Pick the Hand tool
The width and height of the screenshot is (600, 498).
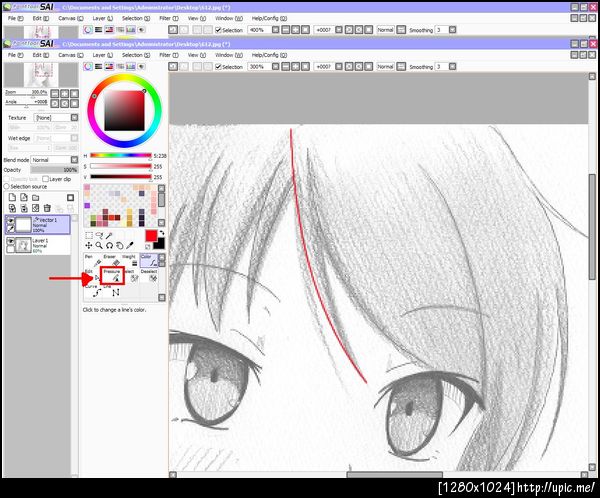click(120, 245)
